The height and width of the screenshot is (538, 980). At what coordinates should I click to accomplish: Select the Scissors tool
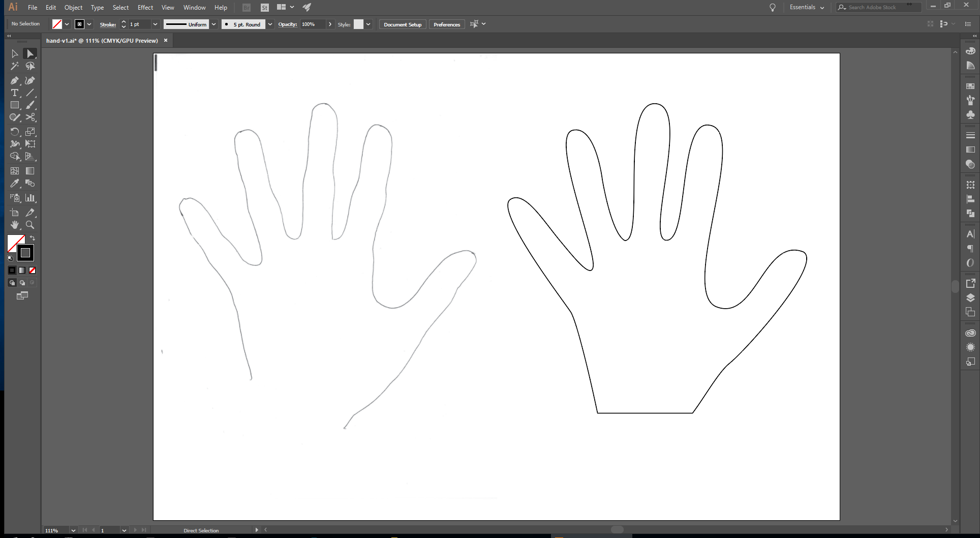tap(30, 117)
